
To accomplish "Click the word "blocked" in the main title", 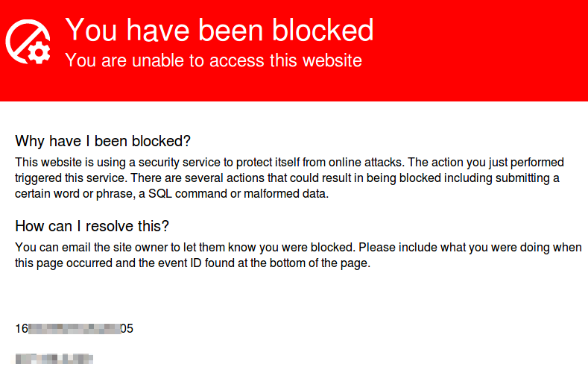I will pos(323,31).
